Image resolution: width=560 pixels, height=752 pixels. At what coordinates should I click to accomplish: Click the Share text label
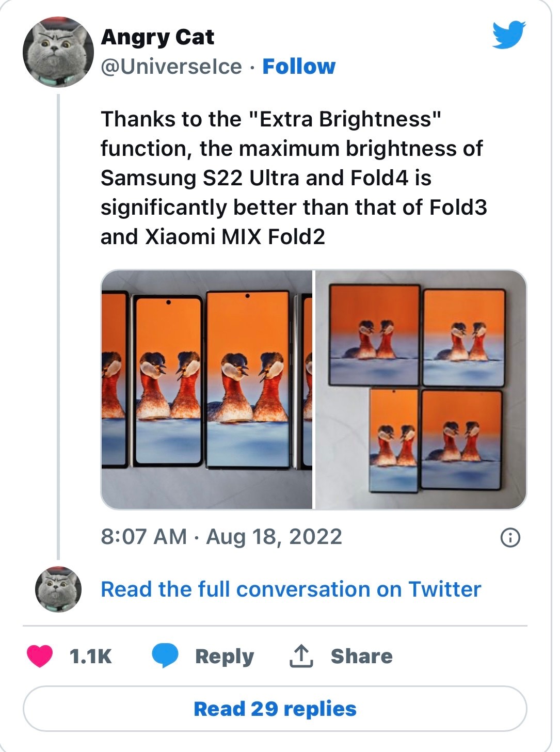(x=361, y=656)
